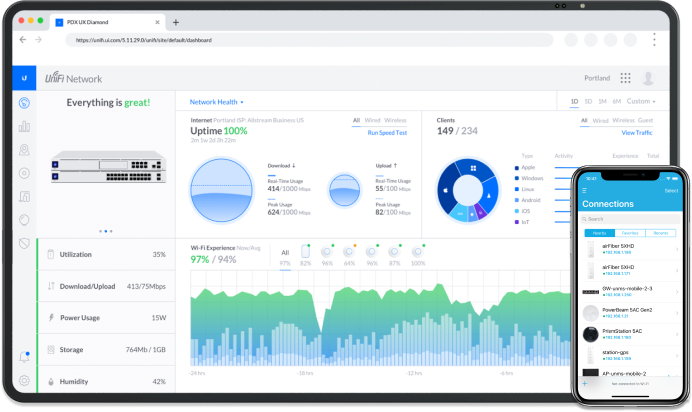
Task: Expand the Network Health dropdown
Action: pyautogui.click(x=216, y=102)
